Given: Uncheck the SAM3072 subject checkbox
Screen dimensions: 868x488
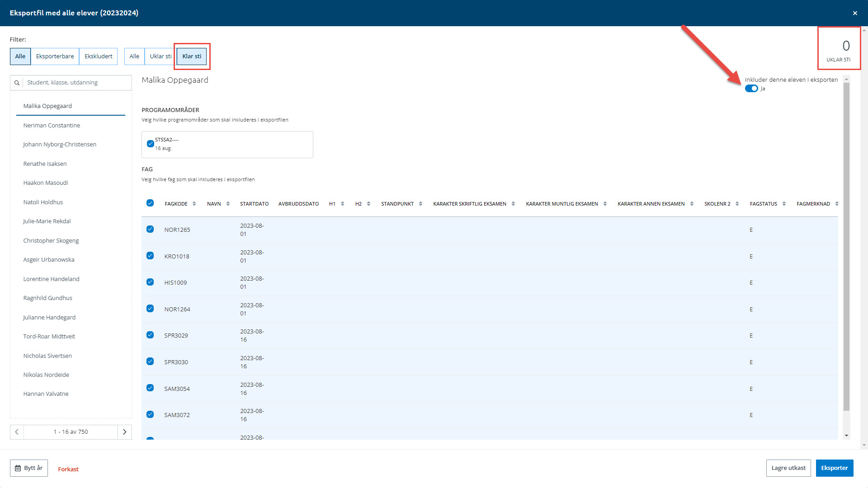Looking at the screenshot, I should (x=150, y=414).
